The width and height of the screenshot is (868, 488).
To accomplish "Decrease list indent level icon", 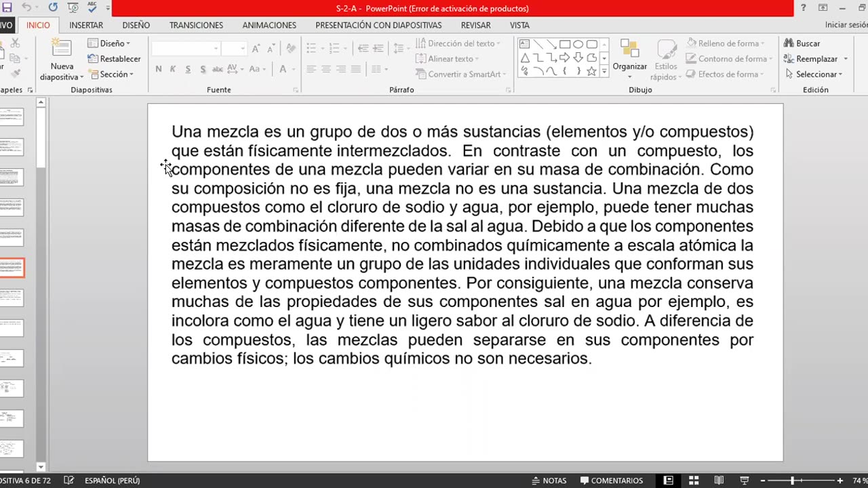I will (x=363, y=49).
